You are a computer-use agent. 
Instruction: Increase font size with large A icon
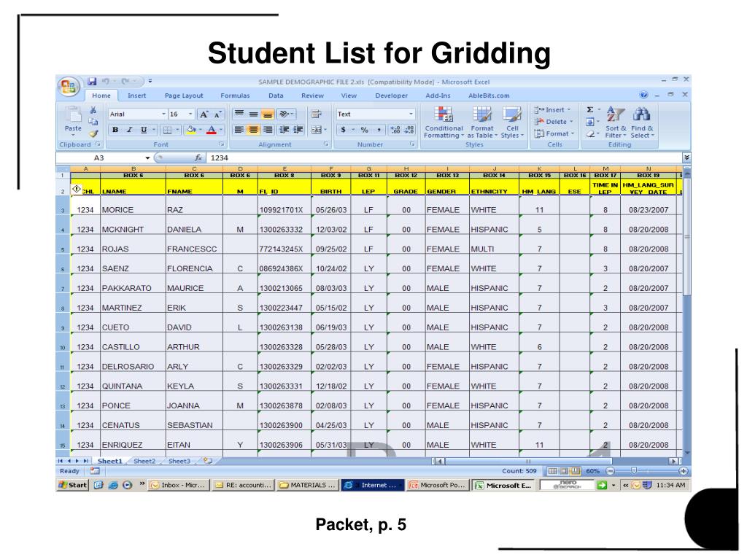click(204, 114)
